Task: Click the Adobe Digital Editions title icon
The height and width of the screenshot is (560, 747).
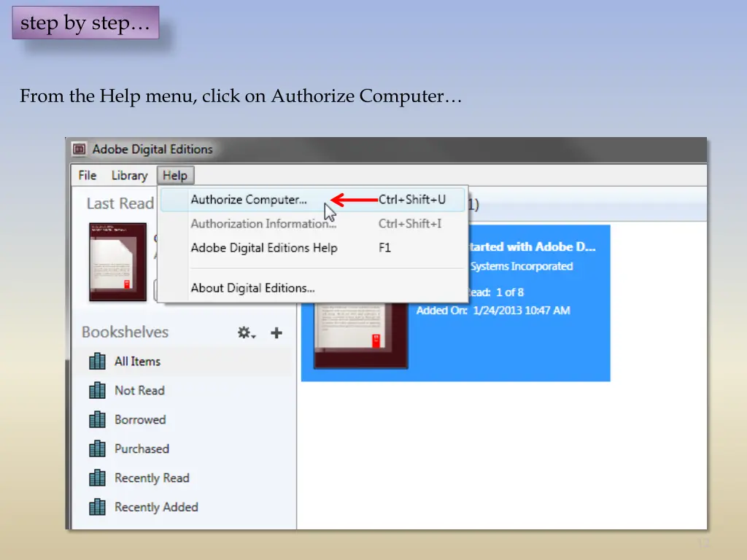Action: tap(79, 149)
